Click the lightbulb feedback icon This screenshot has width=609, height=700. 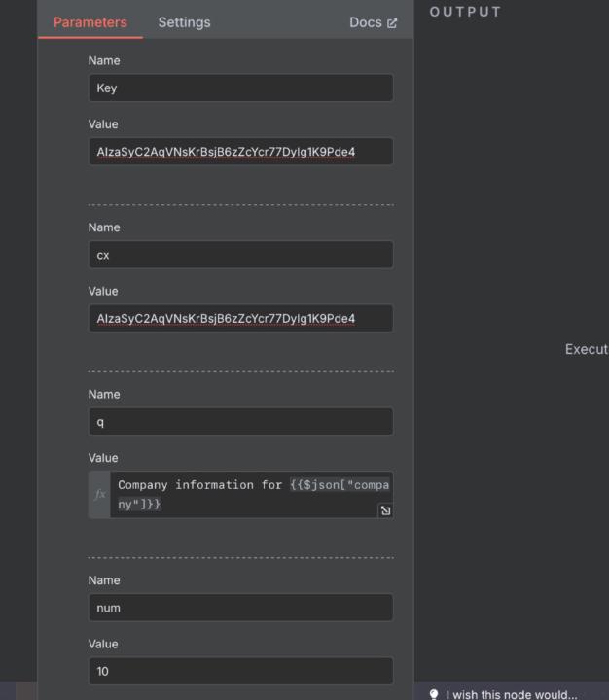click(x=434, y=694)
